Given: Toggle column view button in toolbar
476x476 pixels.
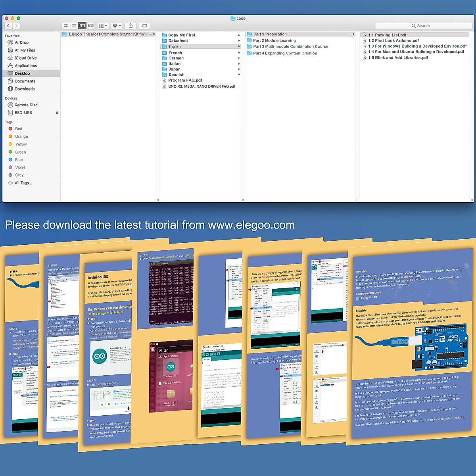Looking at the screenshot, I should tap(83, 26).
